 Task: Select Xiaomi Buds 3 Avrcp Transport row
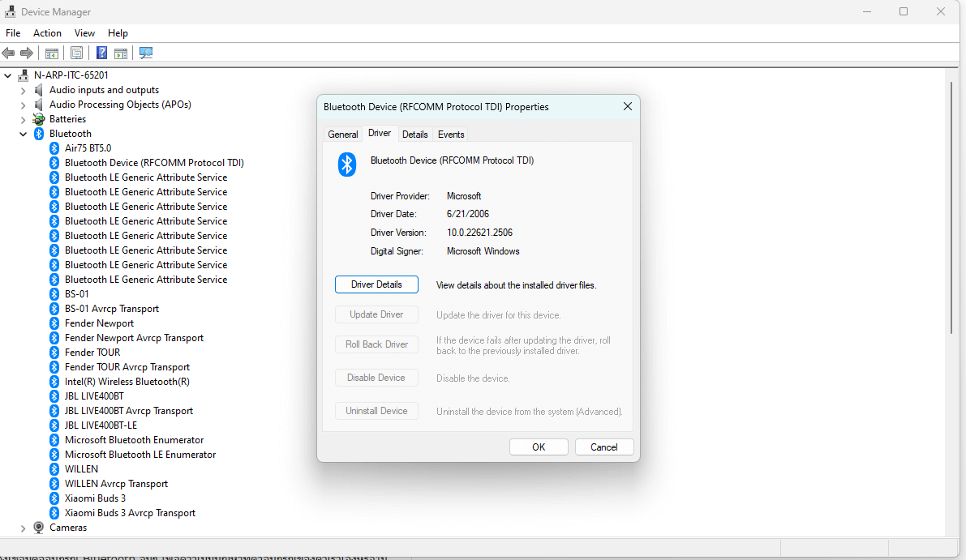tap(130, 513)
